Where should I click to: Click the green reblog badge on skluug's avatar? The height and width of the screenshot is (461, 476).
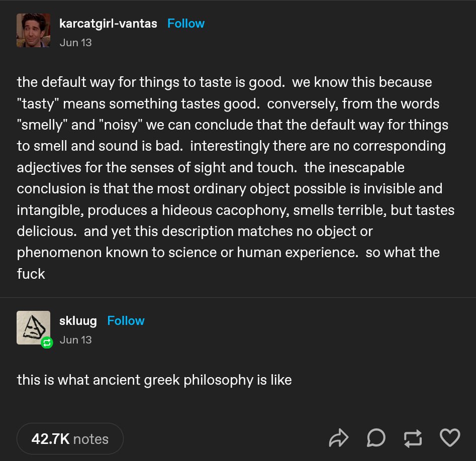[47, 342]
